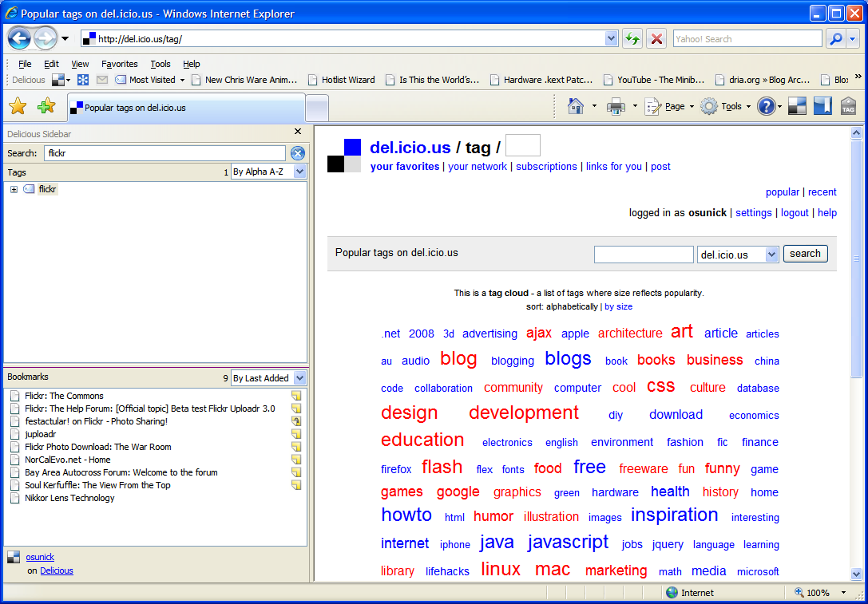Click the Delicious icon in the links bar
Image resolution: width=868 pixels, height=604 pixels.
58,81
